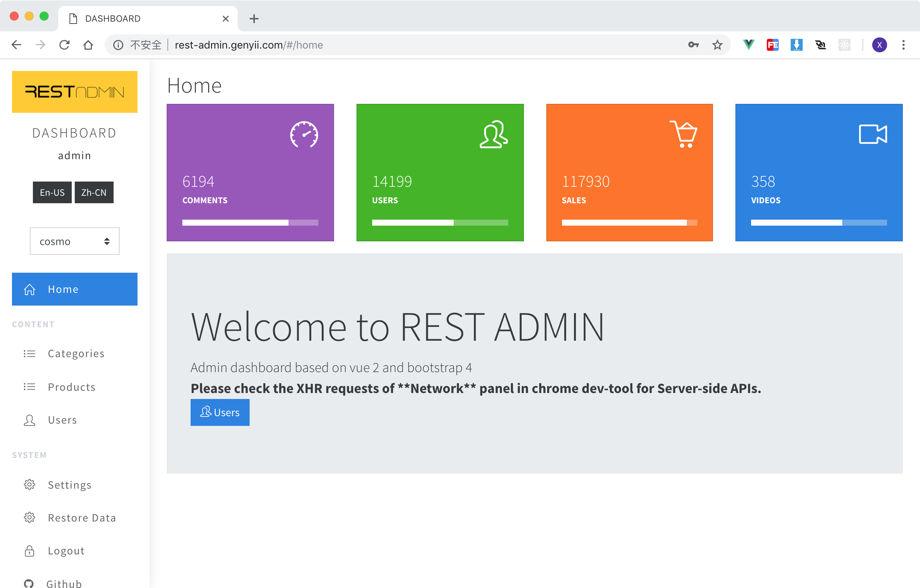The image size is (920, 588).
Task: Click the users icon on green card
Action: [493, 134]
